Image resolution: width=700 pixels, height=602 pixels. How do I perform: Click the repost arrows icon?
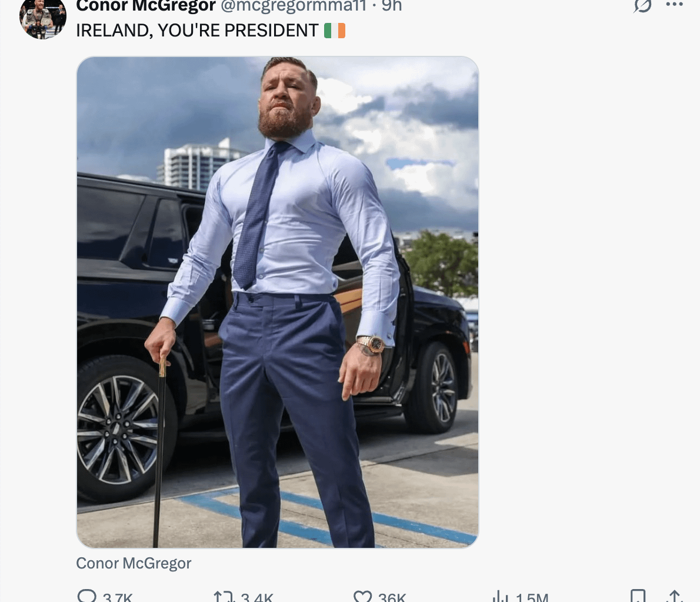[x=224, y=597]
